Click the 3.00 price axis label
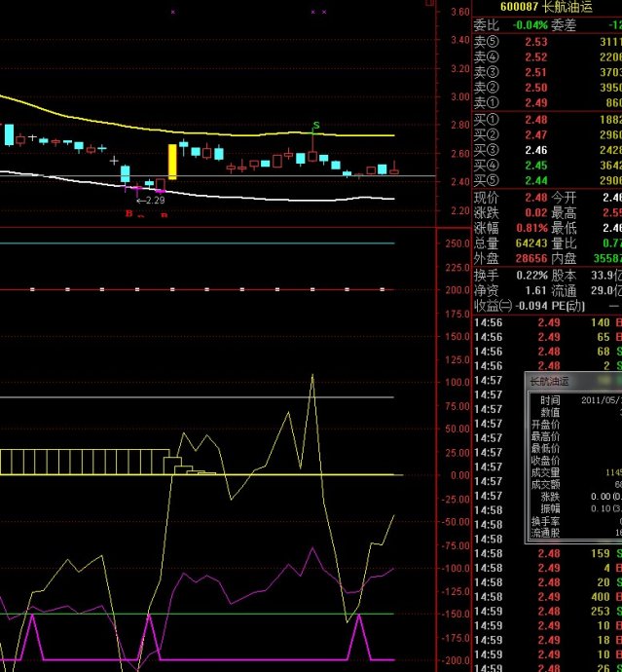622x672 pixels. pyautogui.click(x=458, y=96)
